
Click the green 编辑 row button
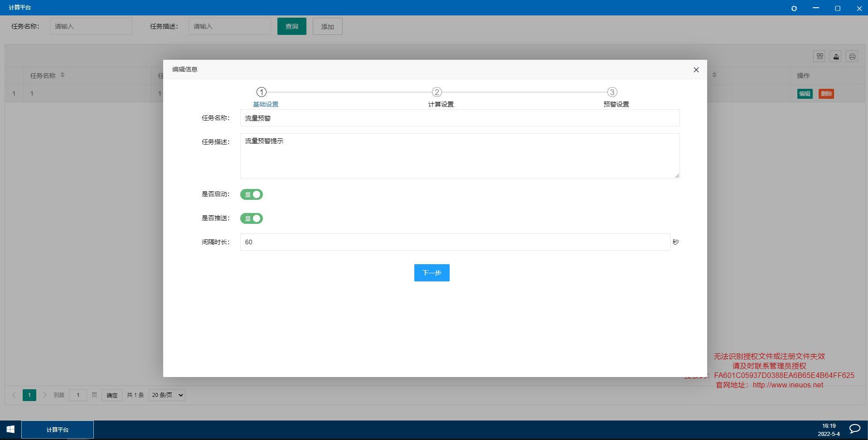click(x=805, y=94)
